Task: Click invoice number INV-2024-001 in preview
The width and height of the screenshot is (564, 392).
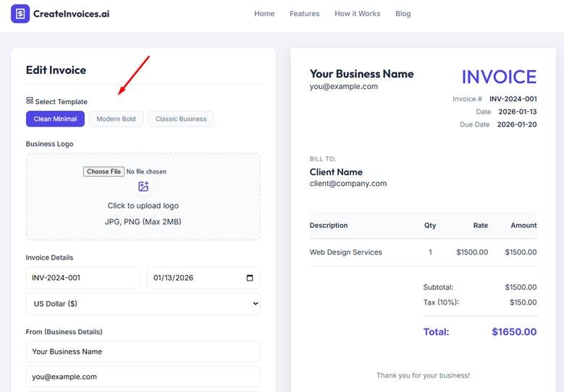Action: point(513,99)
